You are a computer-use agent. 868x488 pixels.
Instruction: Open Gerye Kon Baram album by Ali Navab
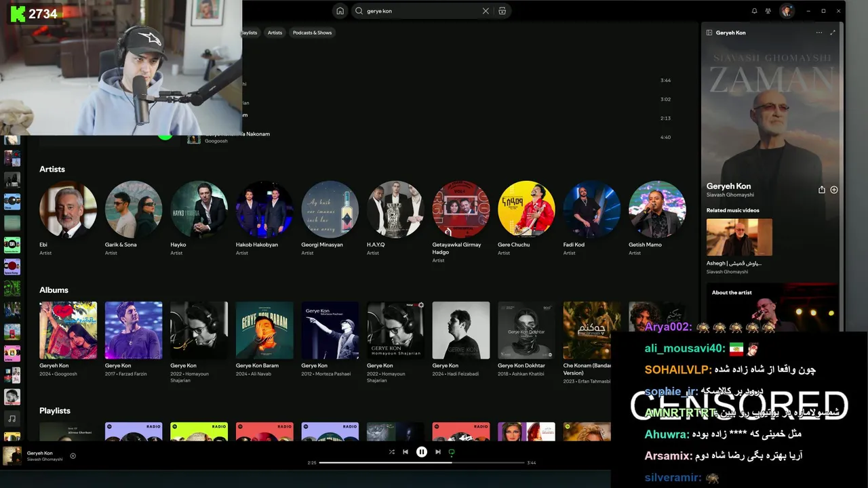pos(264,330)
